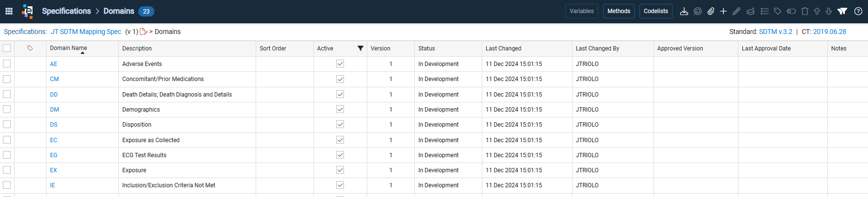The height and width of the screenshot is (197, 868).
Task: Toggle Active checkbox for Demographics
Action: [340, 109]
